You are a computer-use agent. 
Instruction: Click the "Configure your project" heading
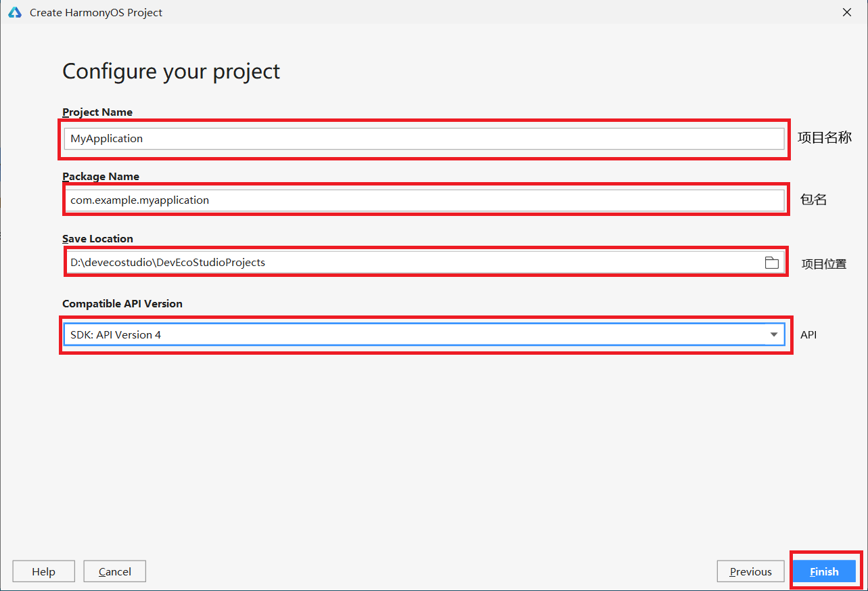point(171,72)
